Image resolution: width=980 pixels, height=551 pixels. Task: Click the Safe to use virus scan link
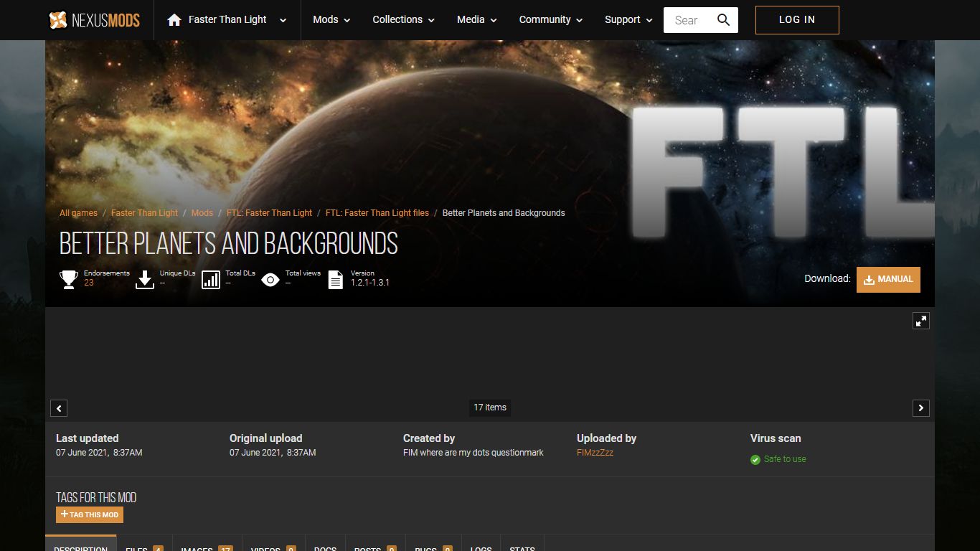[785, 459]
